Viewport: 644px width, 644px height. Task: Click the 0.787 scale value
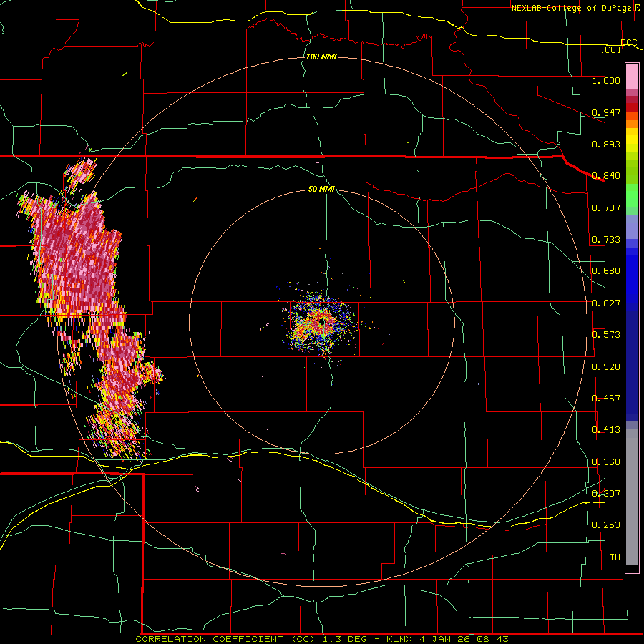tap(606, 208)
